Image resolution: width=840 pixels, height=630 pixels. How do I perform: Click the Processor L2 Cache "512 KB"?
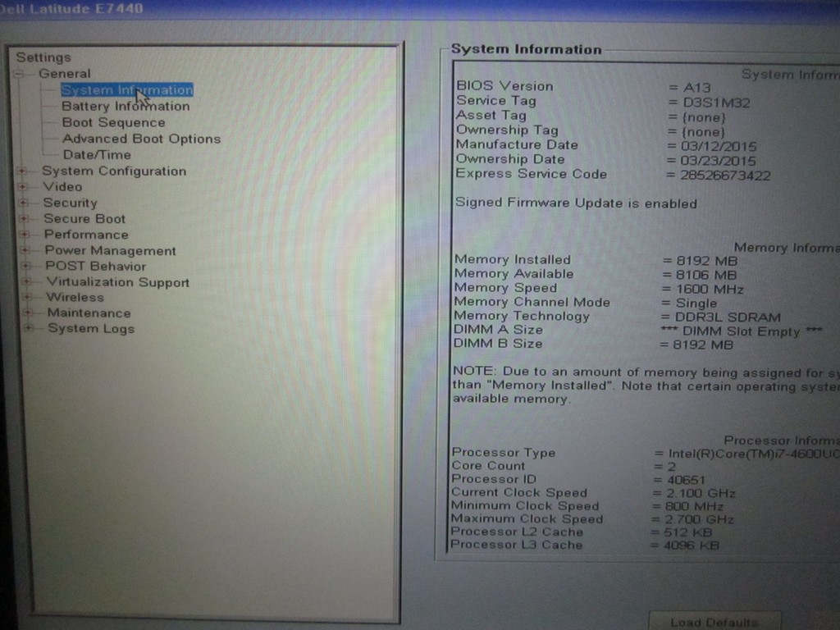688,532
